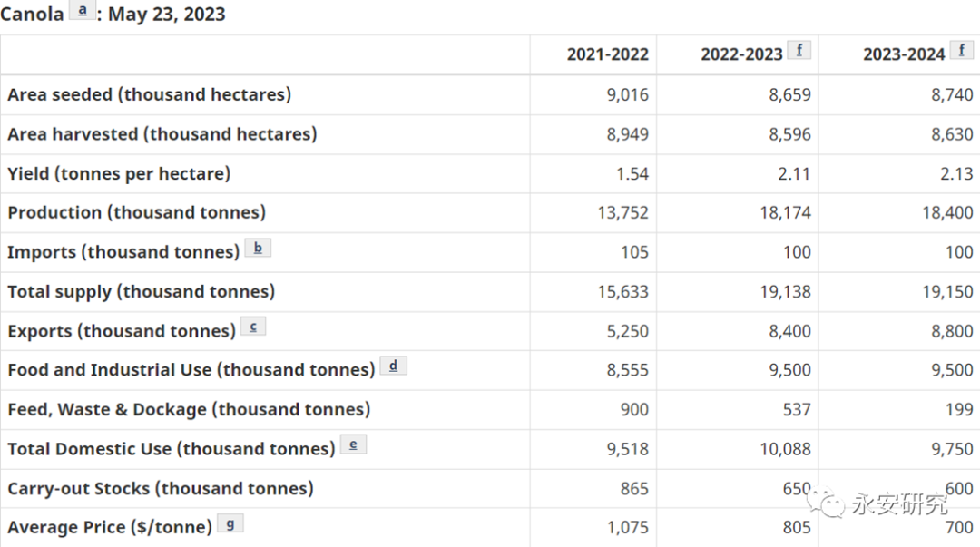Open footnote 'f' beside 2022-2023 header
Screen dimensions: 980x547
(x=799, y=50)
